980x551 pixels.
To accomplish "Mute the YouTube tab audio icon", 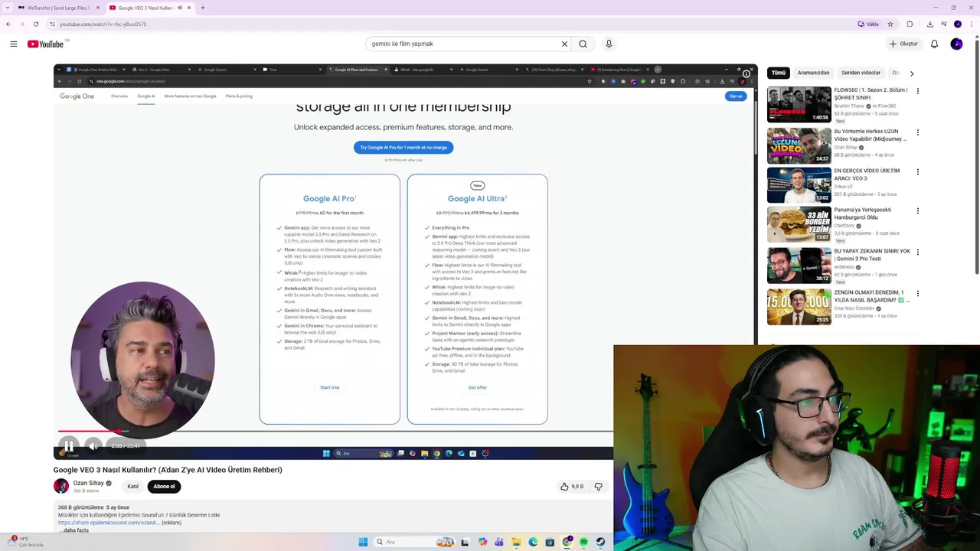I will (180, 8).
